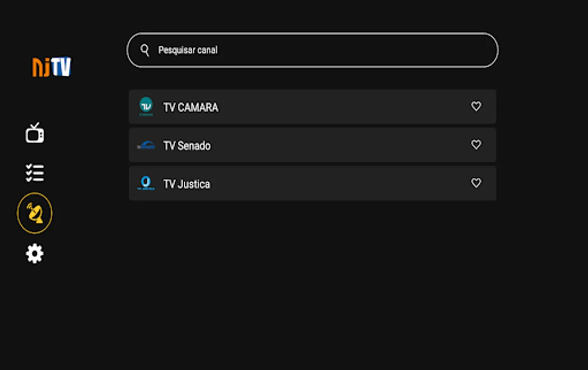
Task: Click the Pesquisar canal placeholder text
Action: click(x=188, y=50)
